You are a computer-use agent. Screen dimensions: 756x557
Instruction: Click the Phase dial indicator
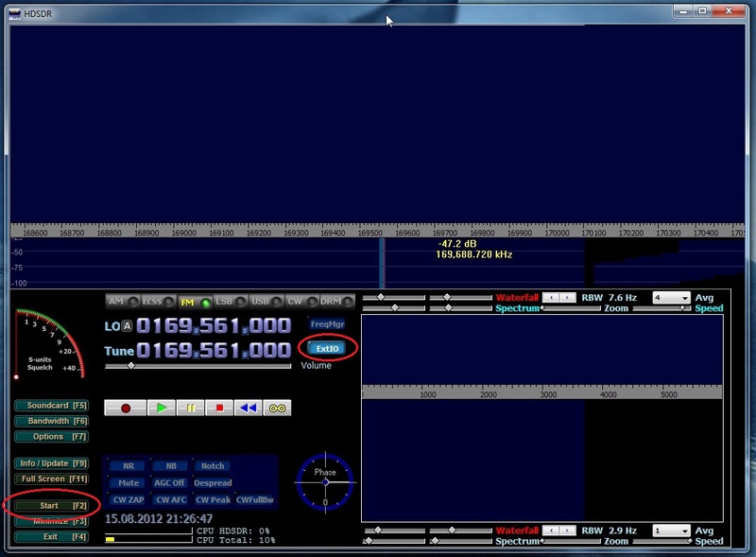(325, 481)
